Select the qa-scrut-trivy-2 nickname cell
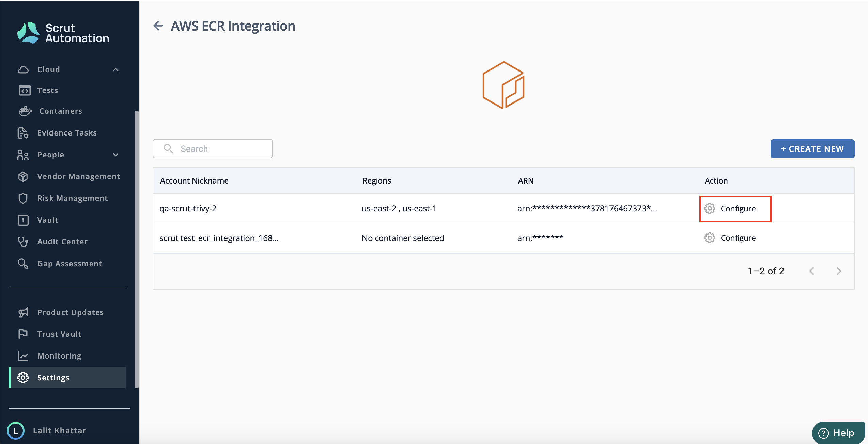This screenshot has height=444, width=868. click(x=188, y=208)
